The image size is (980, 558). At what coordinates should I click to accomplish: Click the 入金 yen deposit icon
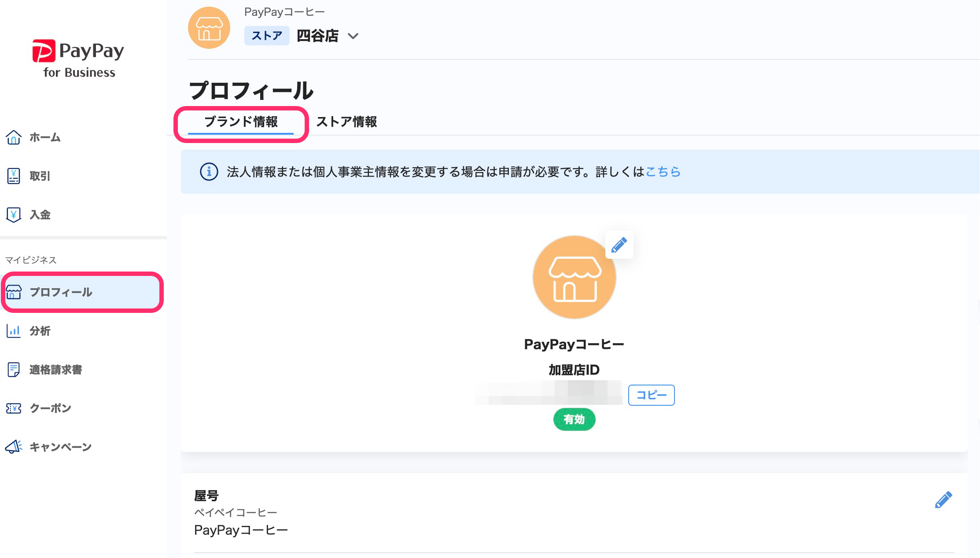pos(14,215)
